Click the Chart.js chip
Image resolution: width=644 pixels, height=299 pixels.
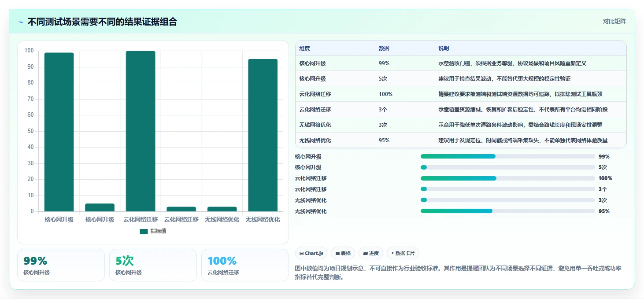click(311, 253)
